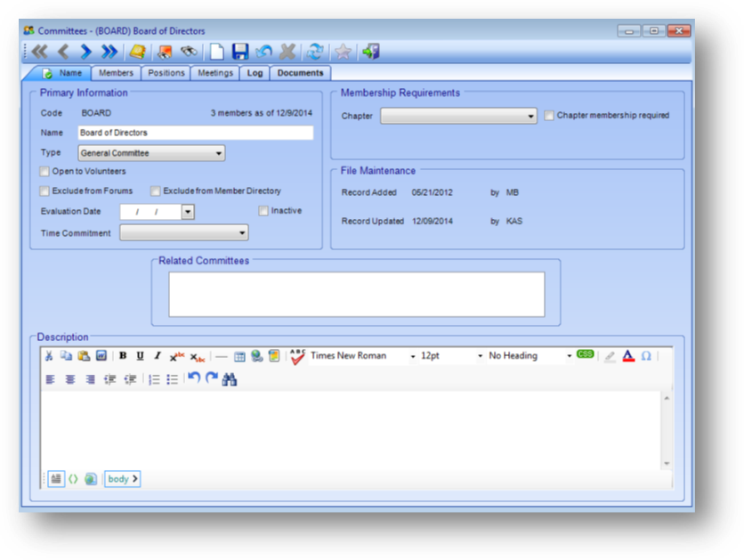
Task: Click the Evaluation Date field
Action: coord(151,212)
